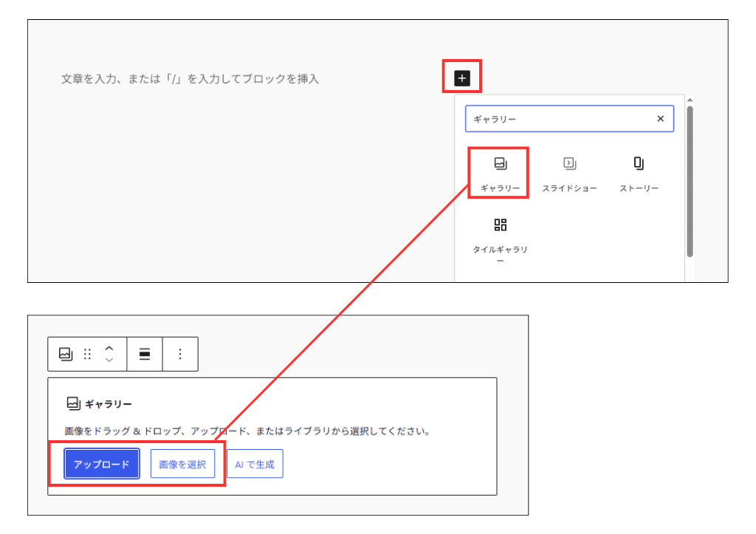Open the alignment dropdown in the block toolbar

[x=144, y=354]
